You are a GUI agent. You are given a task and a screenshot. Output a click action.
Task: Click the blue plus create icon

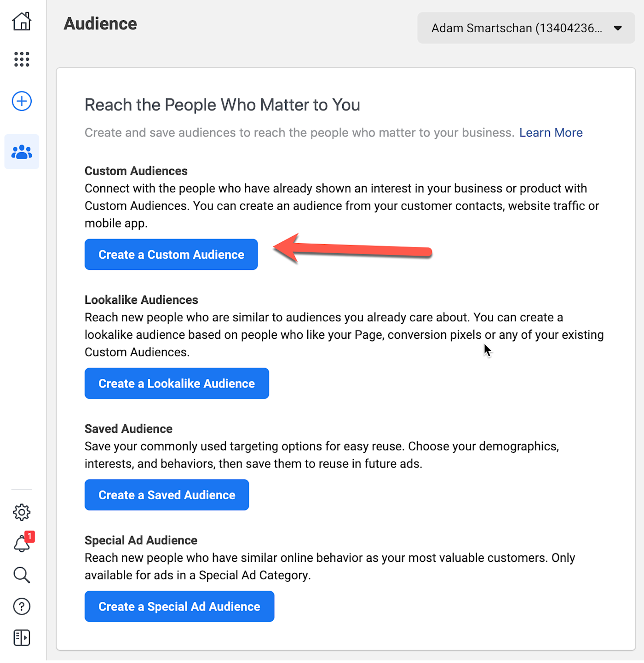coord(22,101)
